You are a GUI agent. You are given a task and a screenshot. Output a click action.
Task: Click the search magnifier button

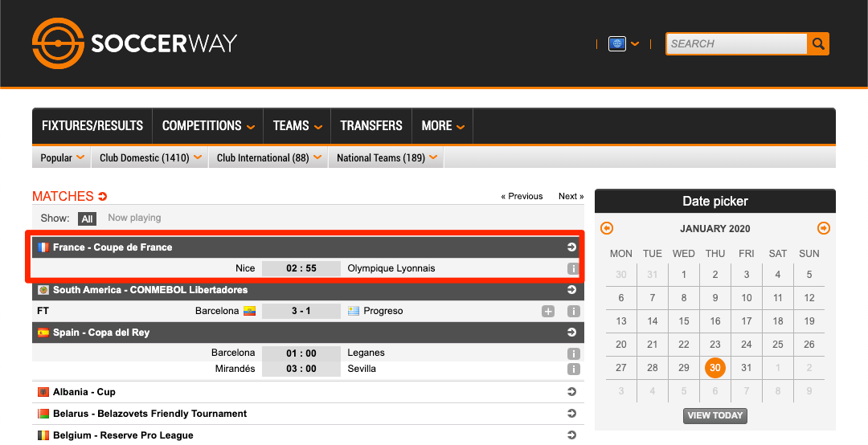(x=817, y=43)
